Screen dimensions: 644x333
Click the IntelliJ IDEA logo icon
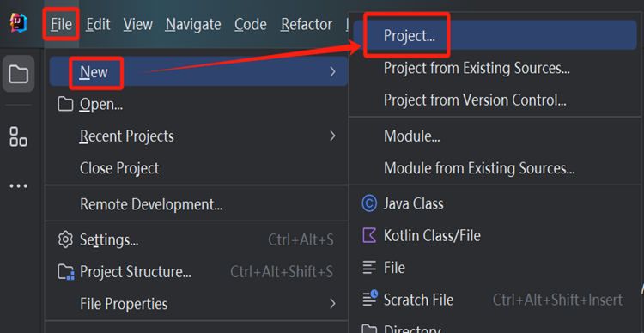pos(19,23)
